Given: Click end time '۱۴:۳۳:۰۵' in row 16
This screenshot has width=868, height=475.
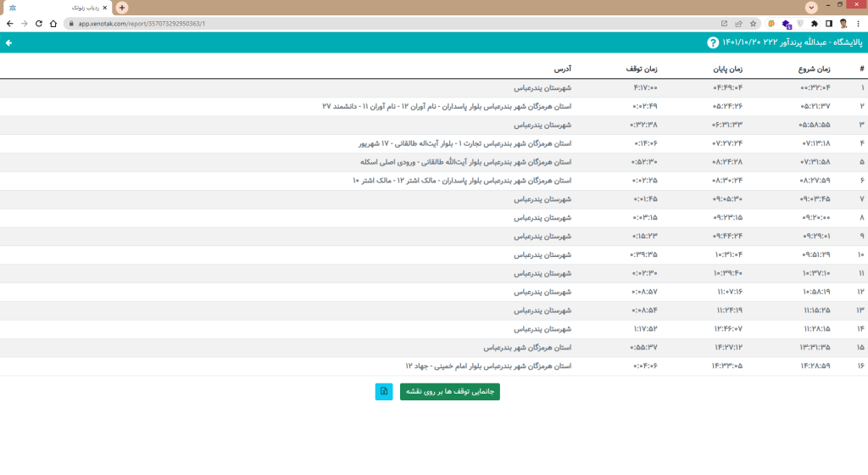Looking at the screenshot, I should pyautogui.click(x=727, y=366).
